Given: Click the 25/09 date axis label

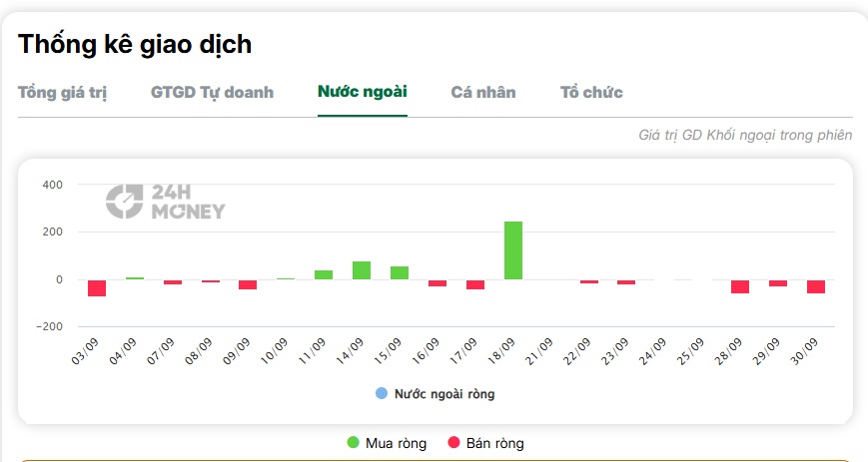Looking at the screenshot, I should coord(691,351).
